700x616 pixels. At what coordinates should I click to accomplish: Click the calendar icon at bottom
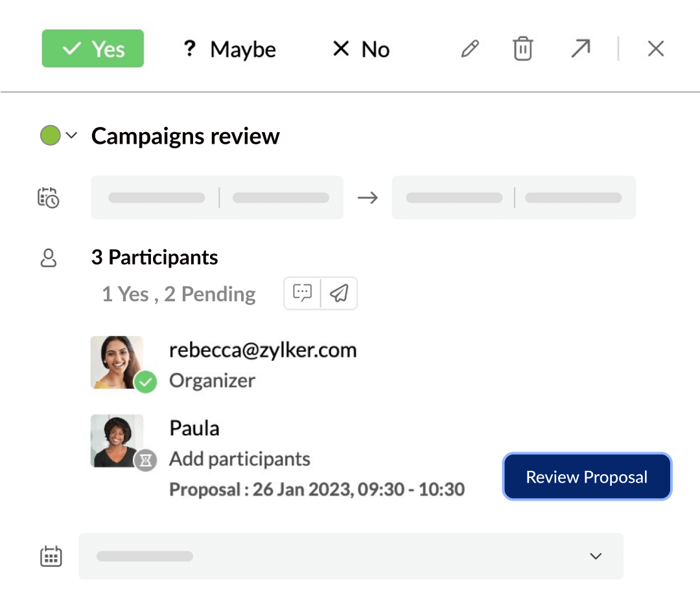coord(51,556)
